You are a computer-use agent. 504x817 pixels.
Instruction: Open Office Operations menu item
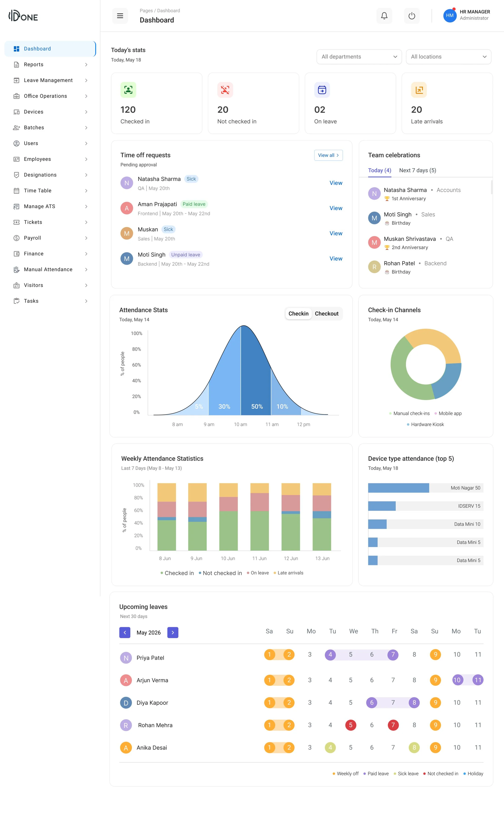click(50, 96)
